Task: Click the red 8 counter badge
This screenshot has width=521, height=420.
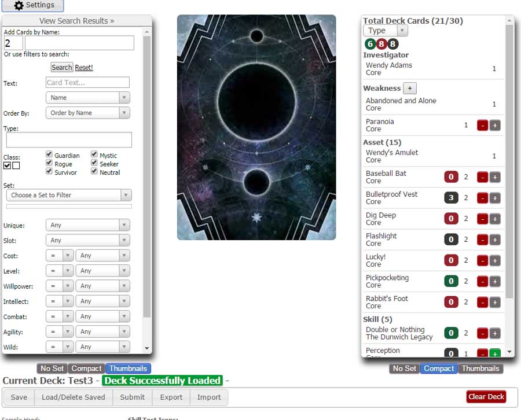Action: click(381, 44)
